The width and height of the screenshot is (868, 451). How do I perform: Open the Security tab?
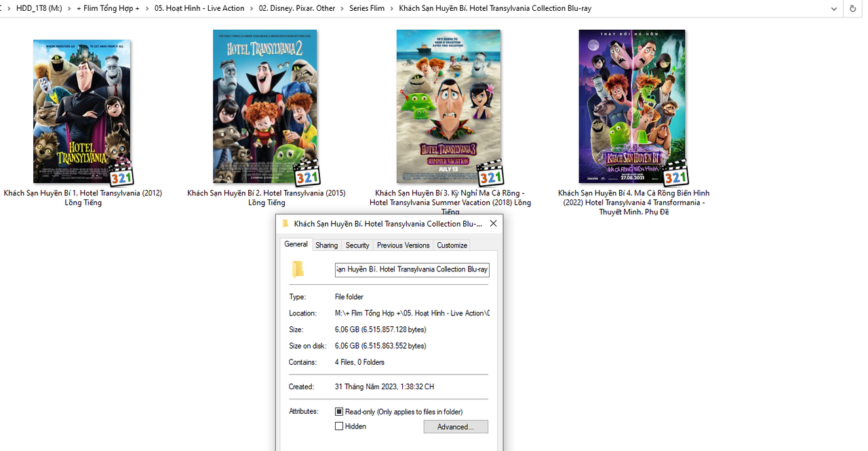click(357, 246)
